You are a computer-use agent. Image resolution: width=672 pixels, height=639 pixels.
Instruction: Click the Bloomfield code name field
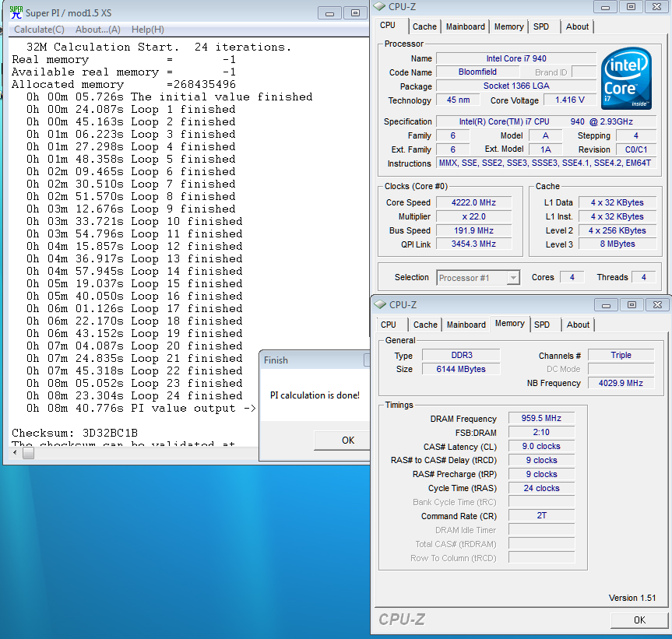click(x=477, y=72)
